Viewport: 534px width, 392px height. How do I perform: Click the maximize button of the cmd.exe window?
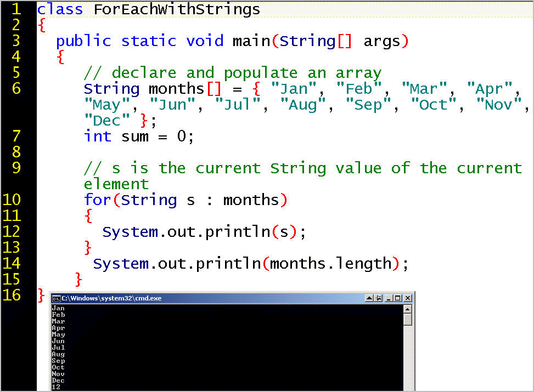(397, 298)
